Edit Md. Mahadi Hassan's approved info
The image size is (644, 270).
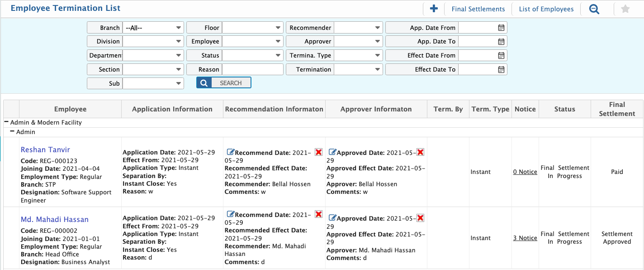332,218
